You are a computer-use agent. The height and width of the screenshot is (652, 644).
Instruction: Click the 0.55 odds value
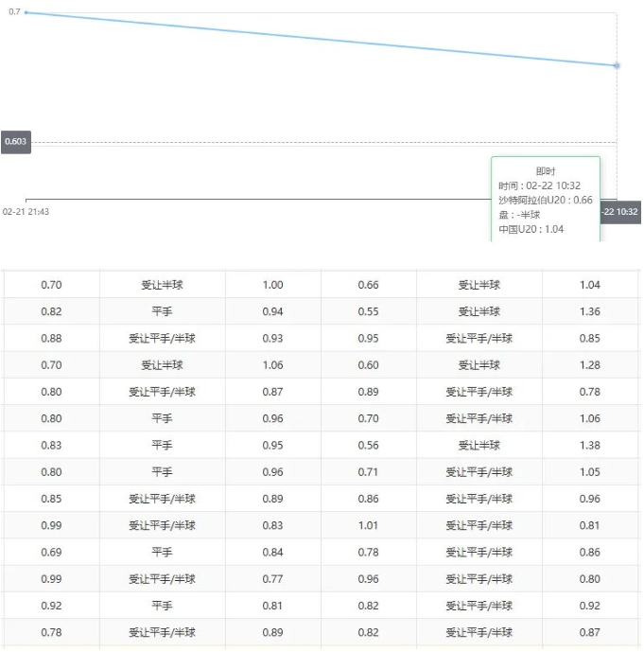pos(369,311)
